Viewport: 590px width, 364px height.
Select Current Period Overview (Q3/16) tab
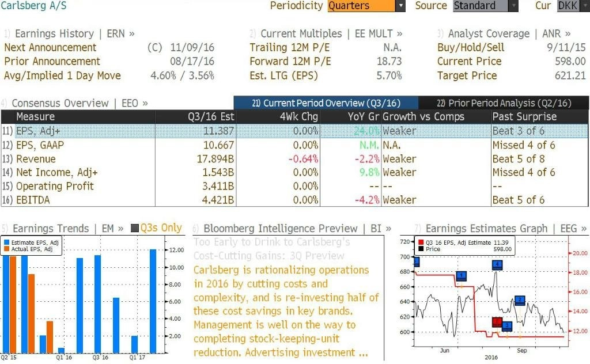pyautogui.click(x=326, y=103)
